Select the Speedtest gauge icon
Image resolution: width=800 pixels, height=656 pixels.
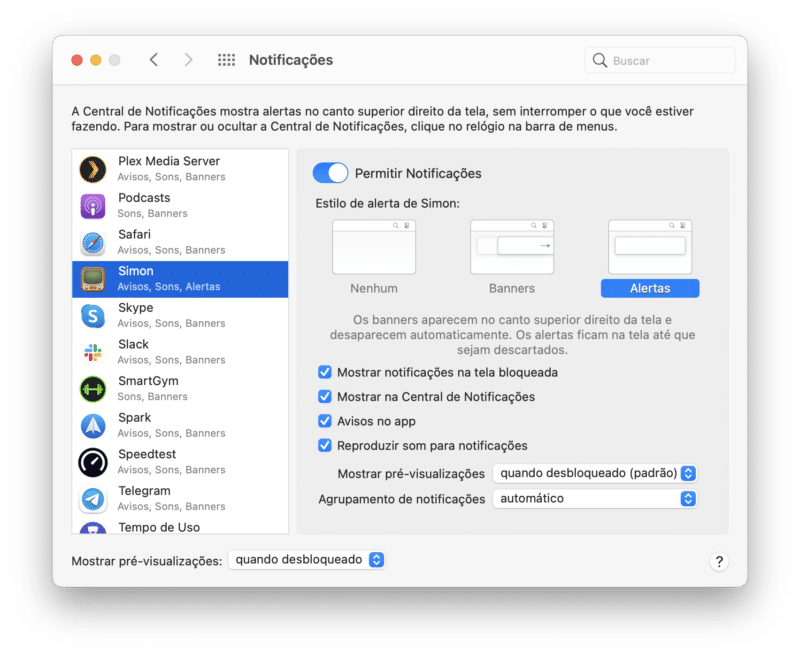coord(93,460)
